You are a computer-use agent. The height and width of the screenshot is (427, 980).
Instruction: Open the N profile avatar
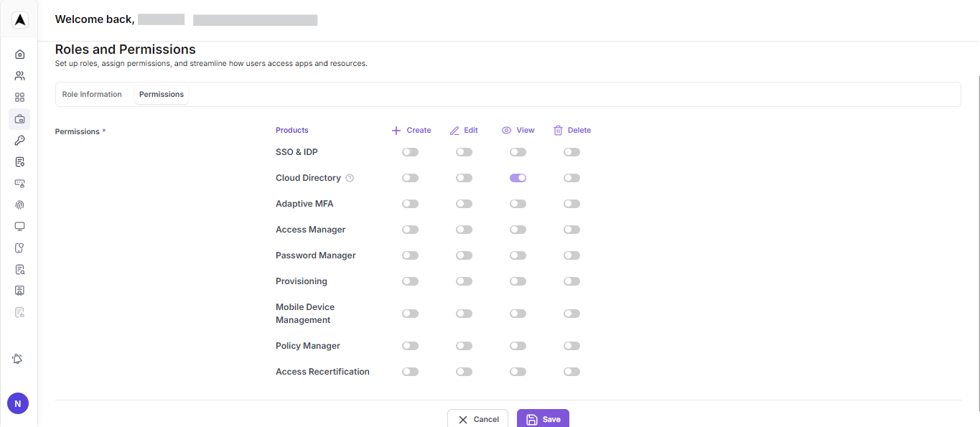point(17,403)
